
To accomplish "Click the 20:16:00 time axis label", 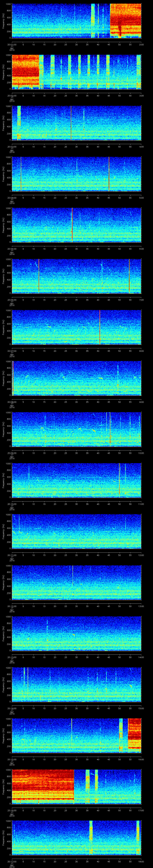I will [12, 810].
